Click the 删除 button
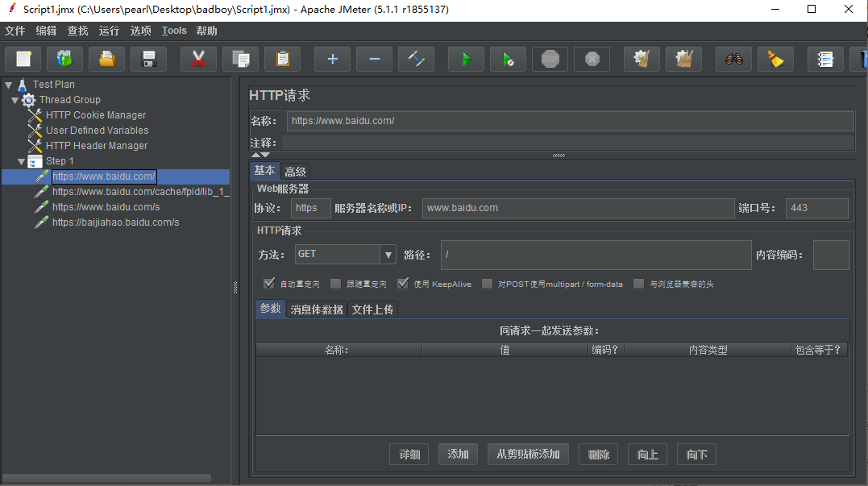Image resolution: width=868 pixels, height=486 pixels. click(598, 455)
